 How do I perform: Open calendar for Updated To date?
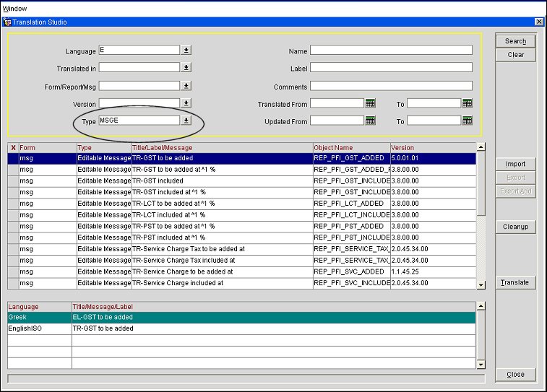(x=467, y=121)
